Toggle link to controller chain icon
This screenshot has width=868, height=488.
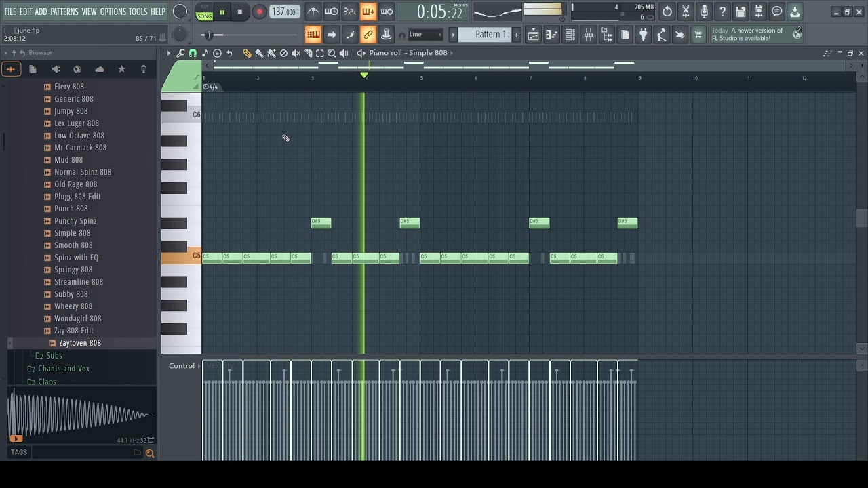pos(368,35)
